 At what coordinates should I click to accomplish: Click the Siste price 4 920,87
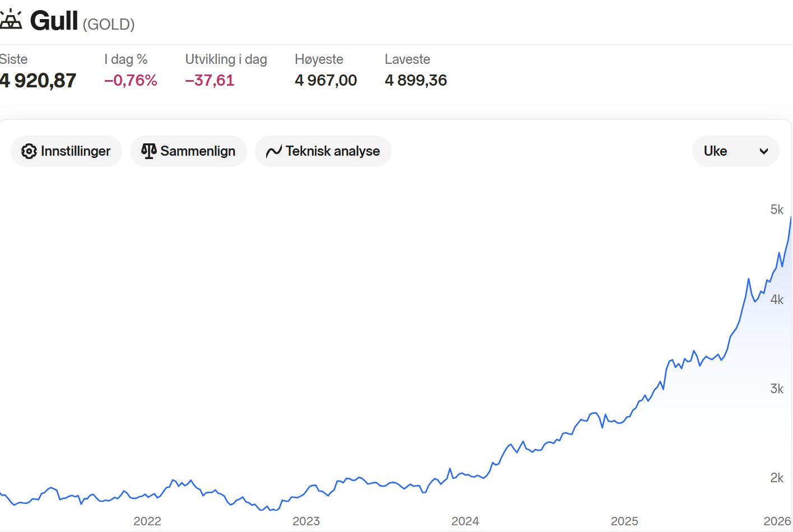pyautogui.click(x=38, y=81)
